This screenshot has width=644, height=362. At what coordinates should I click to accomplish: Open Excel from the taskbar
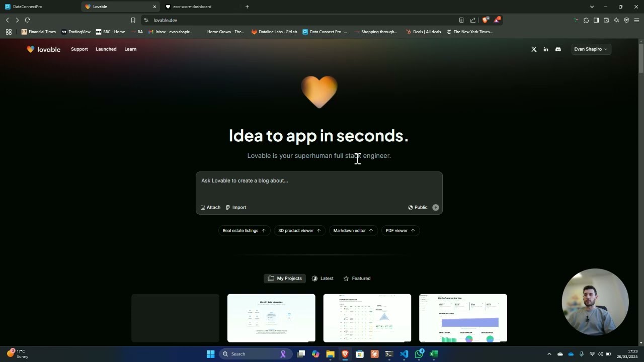coord(434,354)
